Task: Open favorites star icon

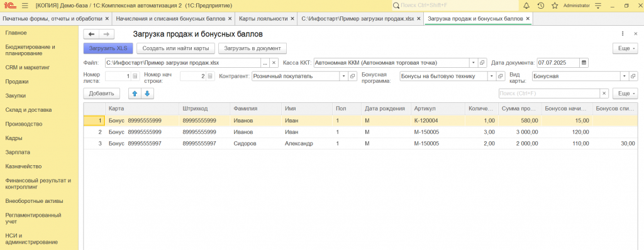Action: (555, 6)
